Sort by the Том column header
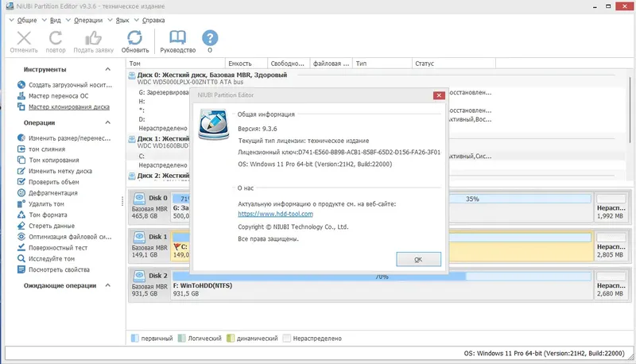This screenshot has height=364, width=636. (x=175, y=64)
